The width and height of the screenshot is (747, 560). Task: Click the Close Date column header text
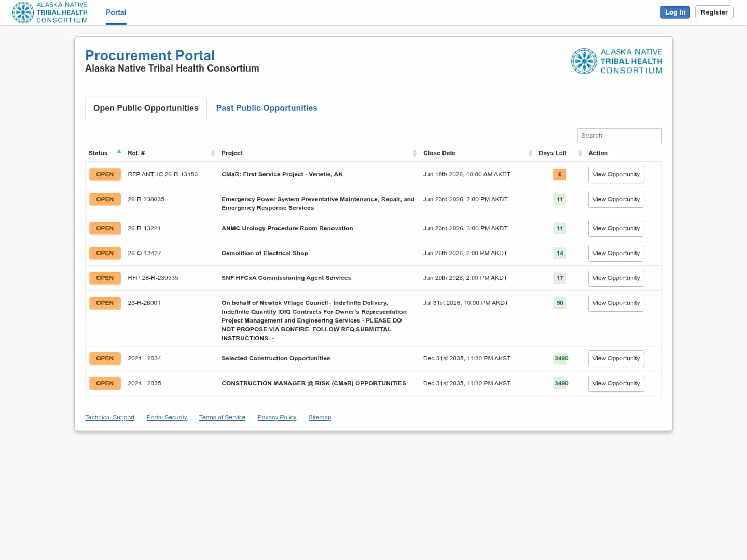tap(439, 153)
